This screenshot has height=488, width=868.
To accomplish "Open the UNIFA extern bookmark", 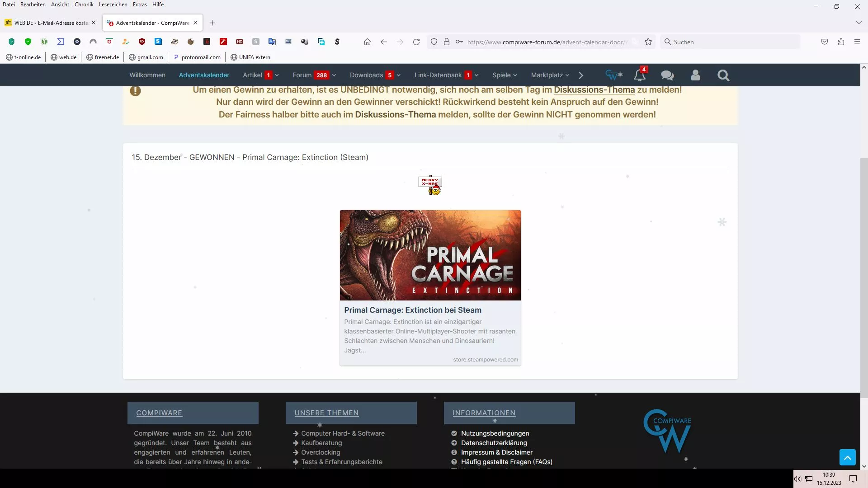I will 250,57.
